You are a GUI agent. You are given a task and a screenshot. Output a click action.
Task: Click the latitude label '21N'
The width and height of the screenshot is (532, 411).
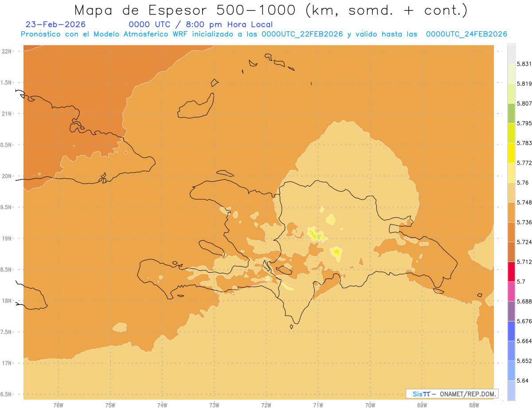pyautogui.click(x=7, y=114)
